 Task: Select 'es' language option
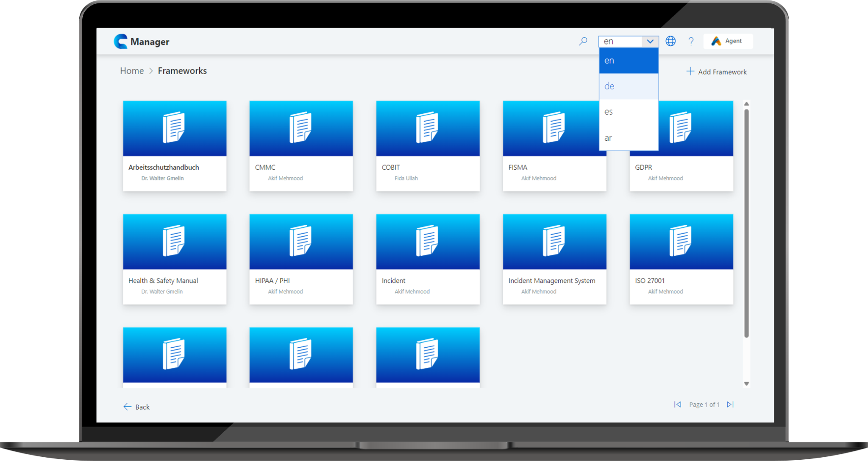(x=628, y=112)
